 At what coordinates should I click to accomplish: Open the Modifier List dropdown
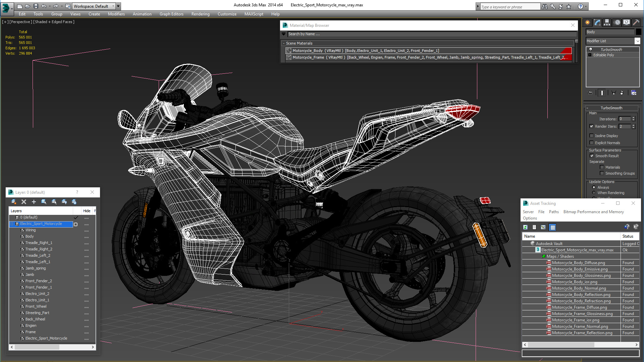pos(637,41)
